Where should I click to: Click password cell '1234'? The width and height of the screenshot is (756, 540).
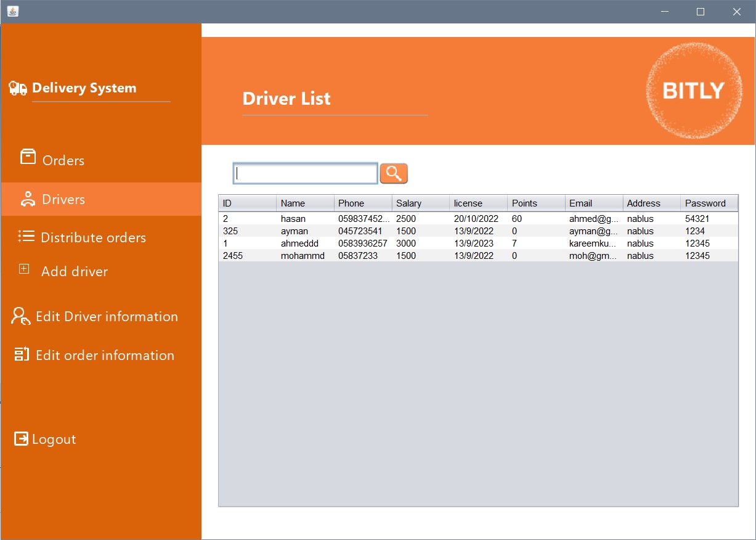click(709, 231)
